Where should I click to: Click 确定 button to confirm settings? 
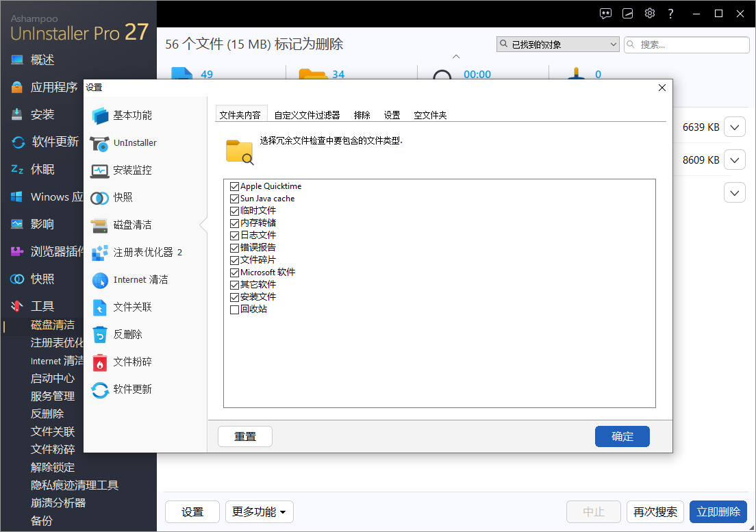(622, 437)
